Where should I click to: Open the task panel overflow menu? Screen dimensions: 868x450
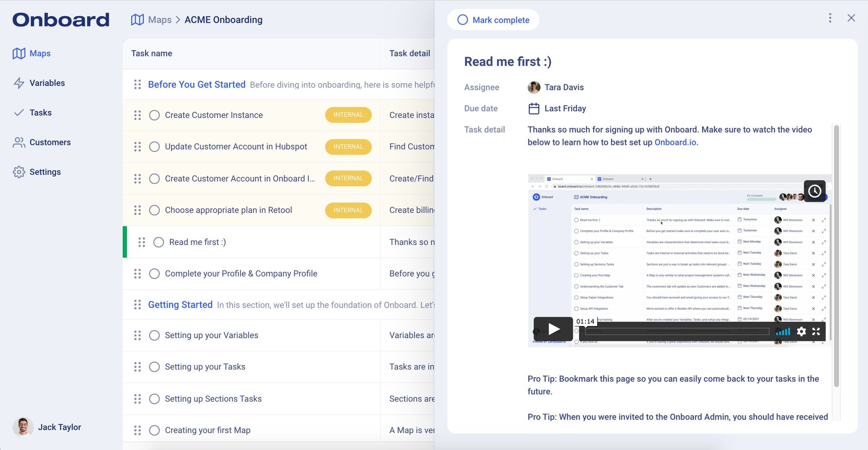coord(830,18)
